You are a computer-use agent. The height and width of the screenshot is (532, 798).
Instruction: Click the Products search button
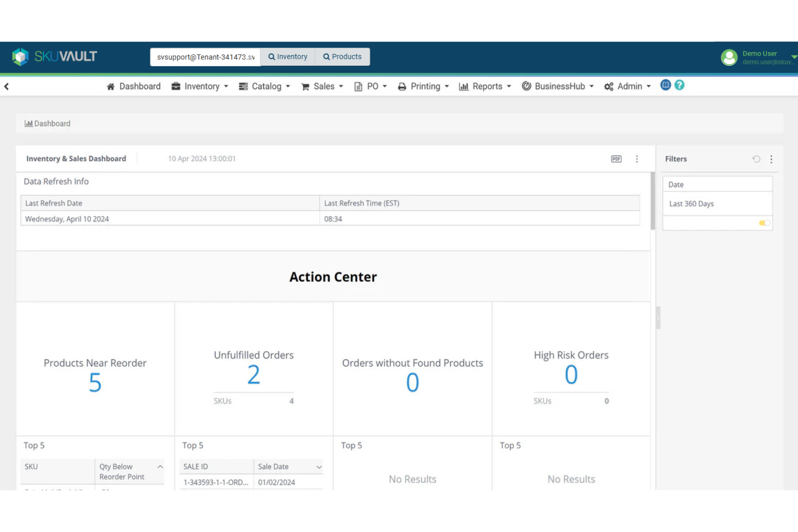tap(342, 57)
